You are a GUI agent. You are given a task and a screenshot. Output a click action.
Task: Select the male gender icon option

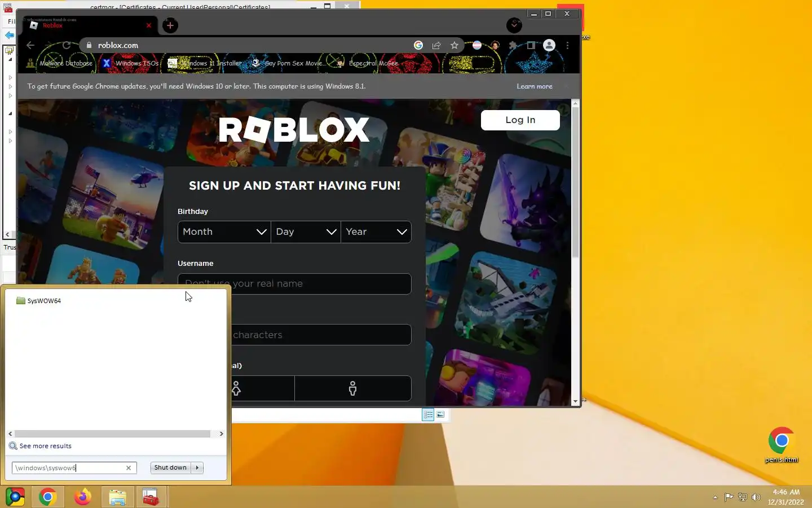(352, 388)
